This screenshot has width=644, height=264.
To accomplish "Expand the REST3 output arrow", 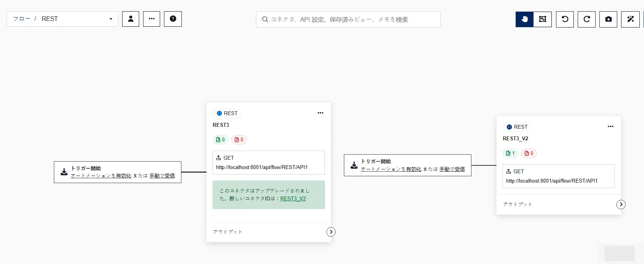I will pyautogui.click(x=331, y=232).
